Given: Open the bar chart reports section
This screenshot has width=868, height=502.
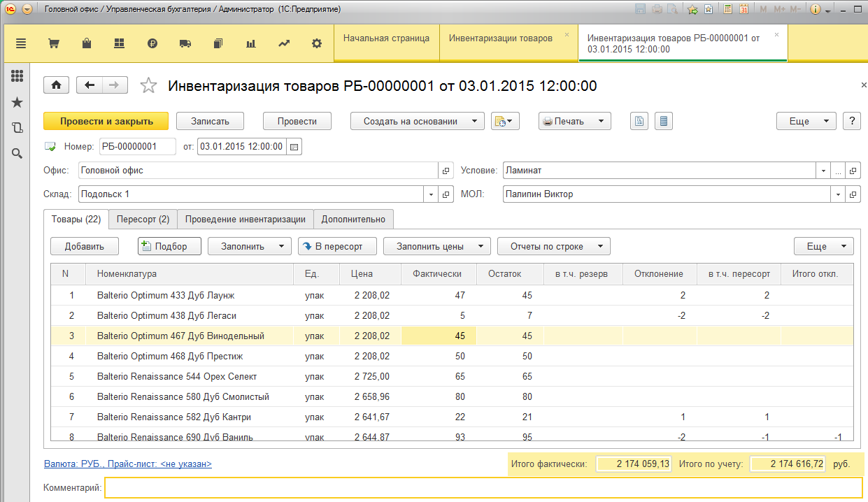Looking at the screenshot, I should (251, 43).
